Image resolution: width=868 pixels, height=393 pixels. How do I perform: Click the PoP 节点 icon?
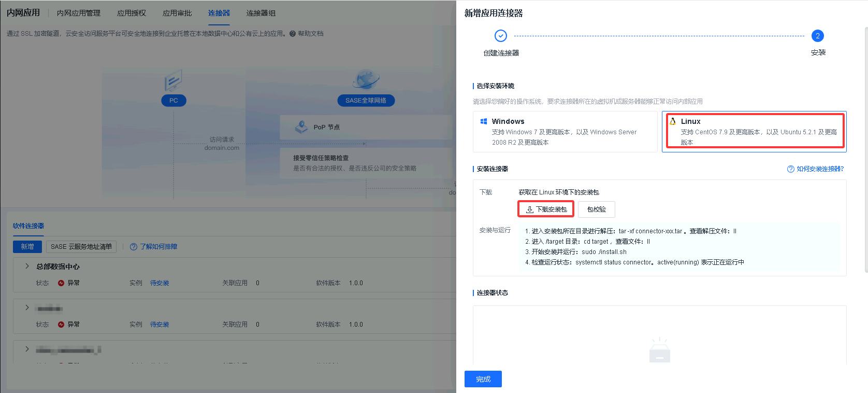[301, 127]
